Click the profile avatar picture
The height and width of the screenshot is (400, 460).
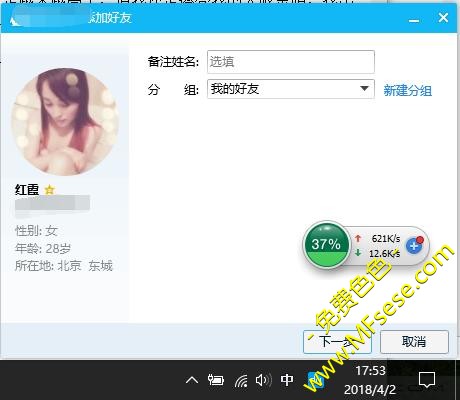click(65, 122)
